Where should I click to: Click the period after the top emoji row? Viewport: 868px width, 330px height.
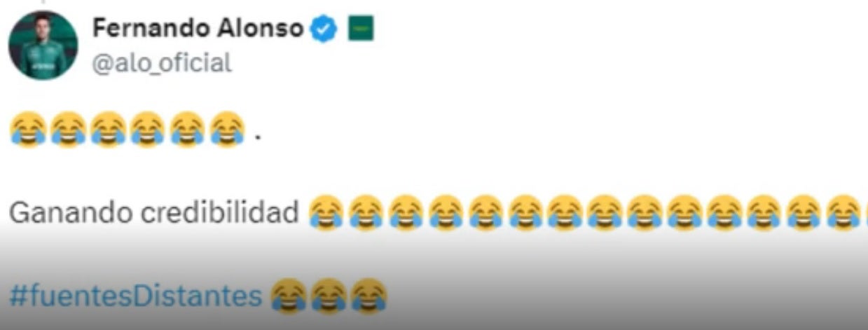tap(257, 138)
